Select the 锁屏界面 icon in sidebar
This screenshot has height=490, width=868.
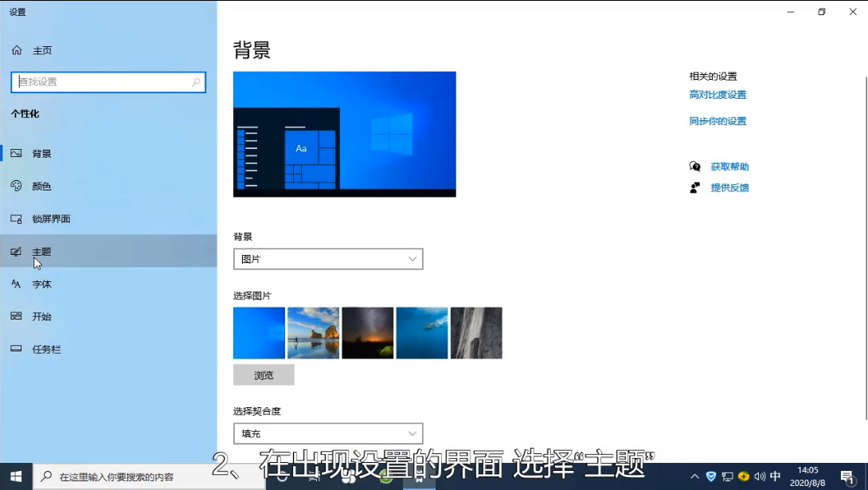pyautogui.click(x=16, y=218)
